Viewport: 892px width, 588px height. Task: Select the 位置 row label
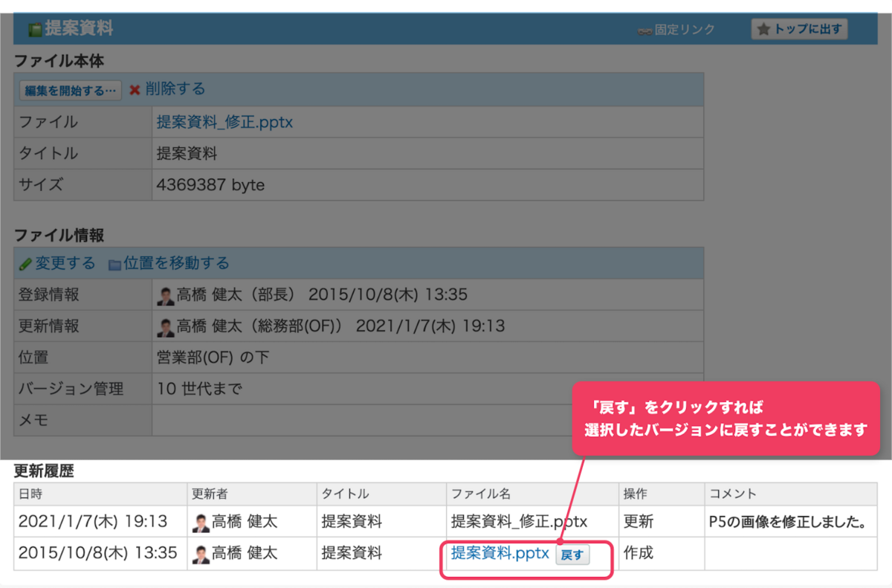33,358
